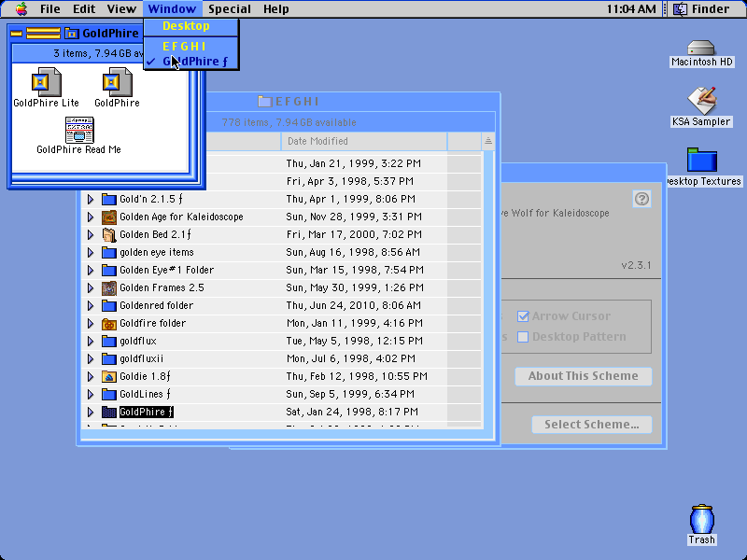747x560 pixels.
Task: Click the Select Scheme... button
Action: [592, 425]
